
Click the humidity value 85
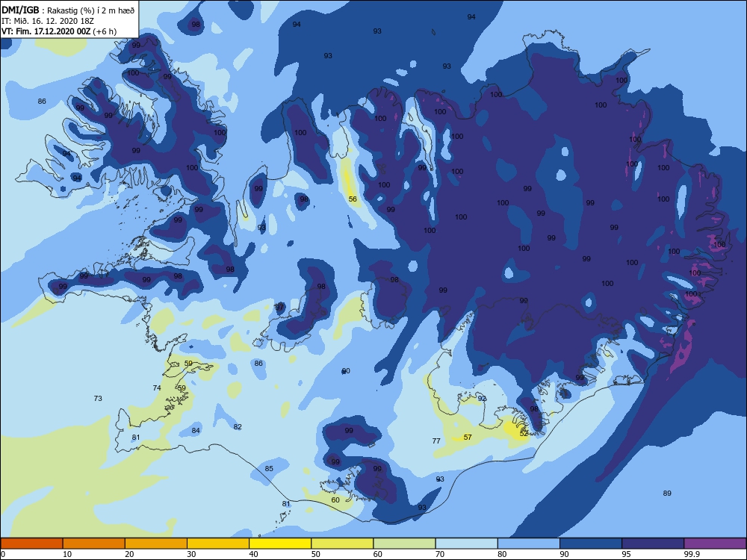(x=269, y=469)
